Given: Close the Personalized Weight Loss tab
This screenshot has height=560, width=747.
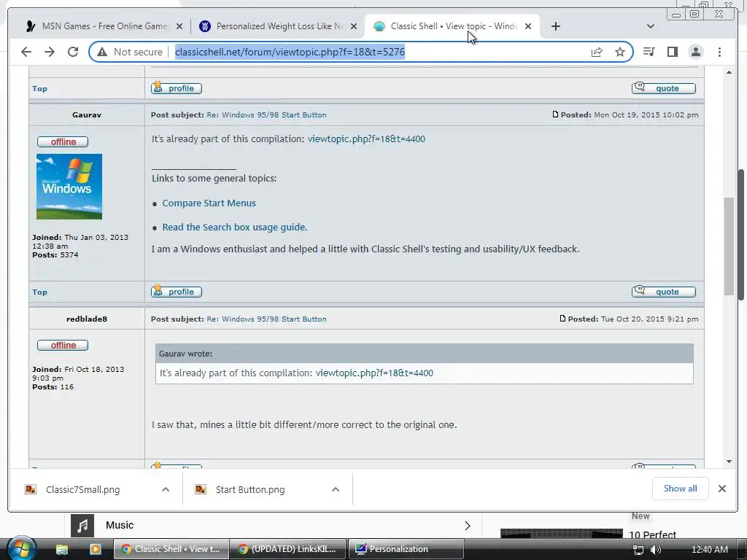Looking at the screenshot, I should pos(354,26).
